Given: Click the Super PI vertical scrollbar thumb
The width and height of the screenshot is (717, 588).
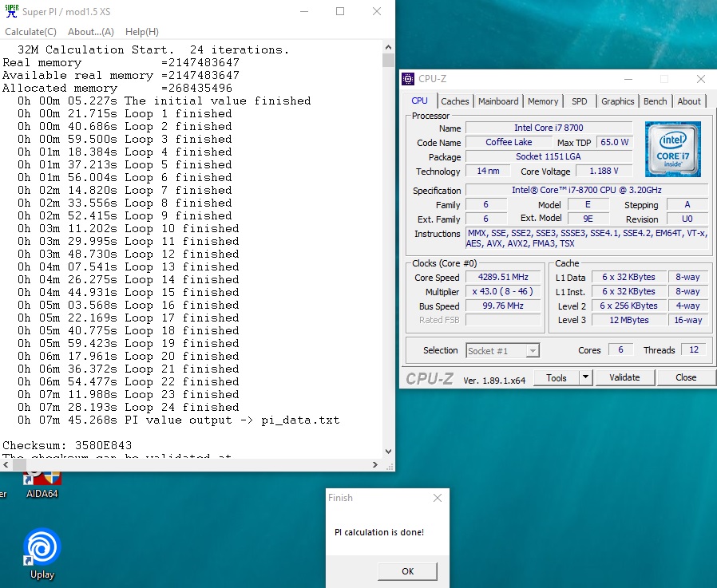Looking at the screenshot, I should [388, 60].
